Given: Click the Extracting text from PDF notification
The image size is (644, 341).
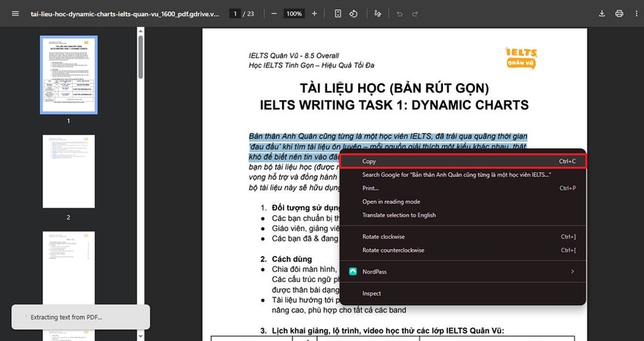Looking at the screenshot, I should click(x=80, y=318).
